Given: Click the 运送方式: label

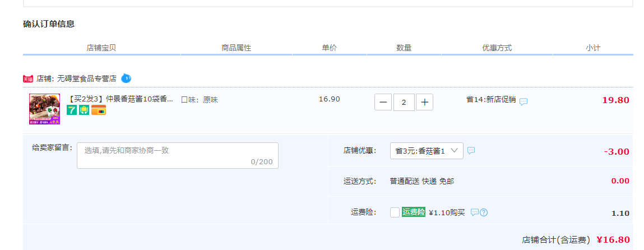Looking at the screenshot, I should coord(360,181).
